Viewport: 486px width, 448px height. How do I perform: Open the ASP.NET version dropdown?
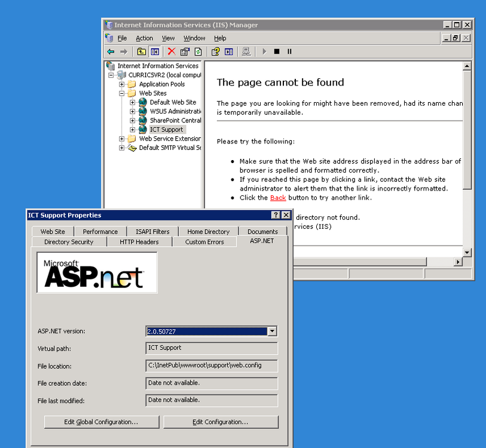click(x=272, y=331)
